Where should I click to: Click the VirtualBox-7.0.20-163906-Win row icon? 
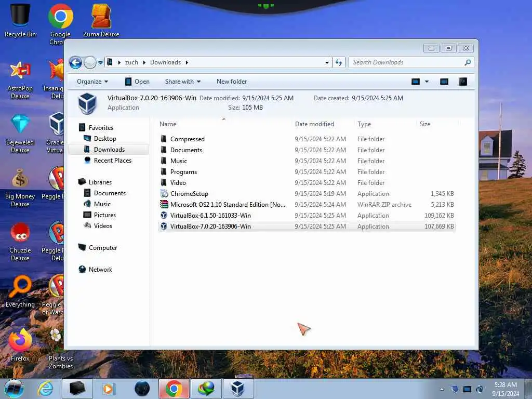164,227
